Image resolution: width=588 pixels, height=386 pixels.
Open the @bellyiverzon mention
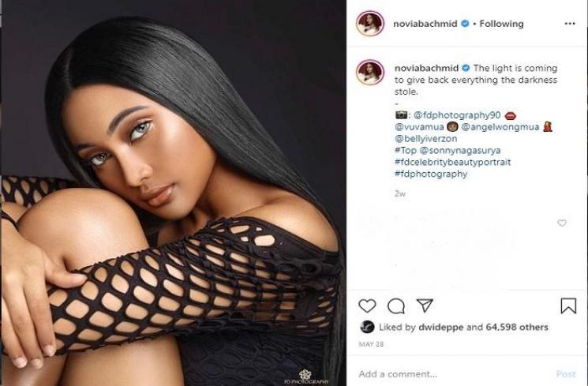pos(425,138)
